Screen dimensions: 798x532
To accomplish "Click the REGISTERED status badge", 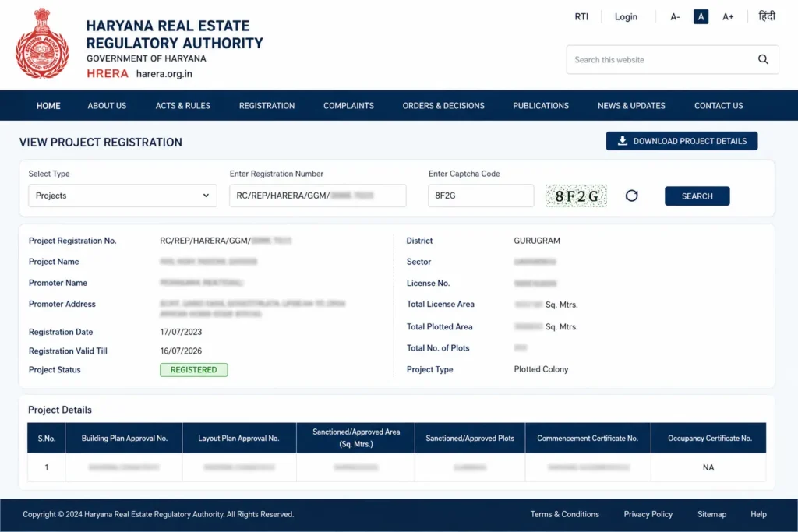I will pyautogui.click(x=193, y=370).
